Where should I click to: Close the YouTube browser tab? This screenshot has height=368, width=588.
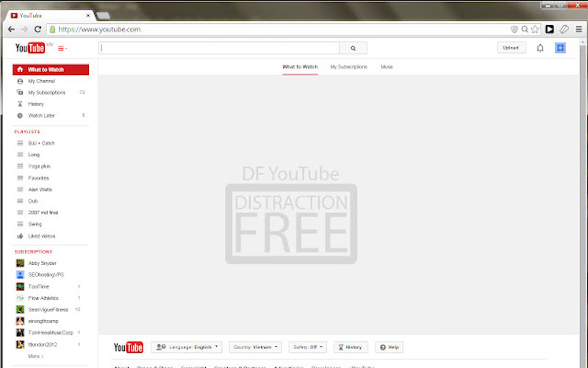pyautogui.click(x=88, y=15)
